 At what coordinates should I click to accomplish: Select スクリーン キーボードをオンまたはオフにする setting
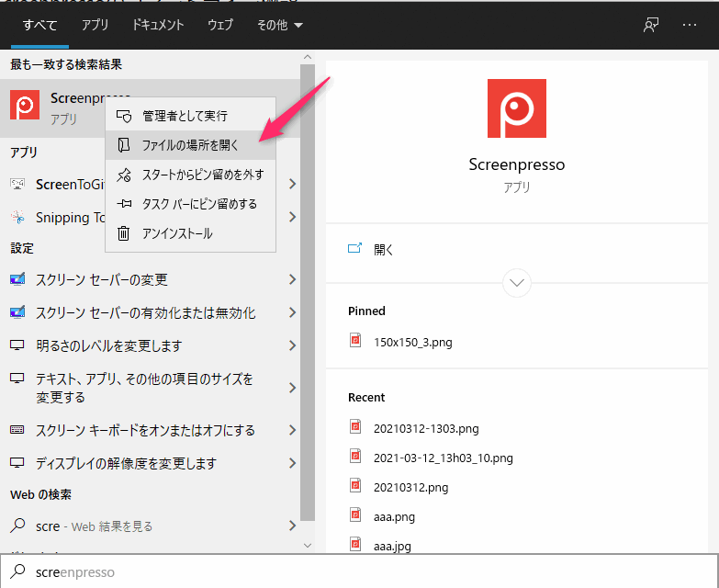pyautogui.click(x=145, y=430)
